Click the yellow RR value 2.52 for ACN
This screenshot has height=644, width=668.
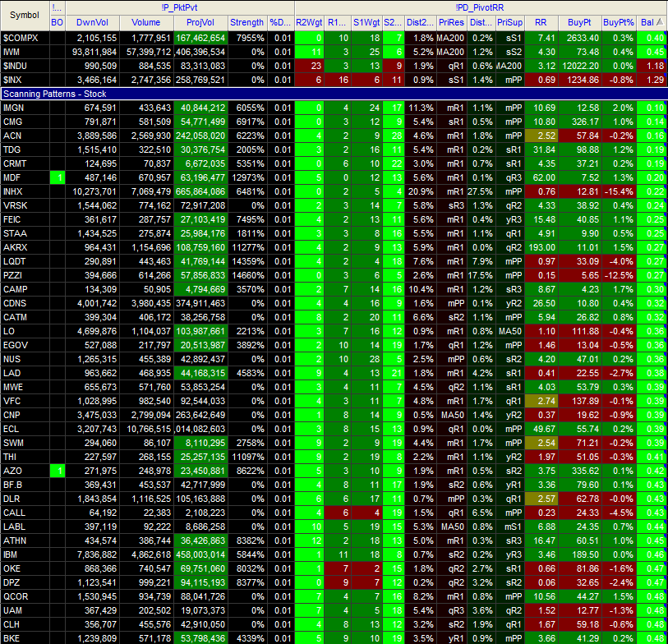tap(541, 136)
